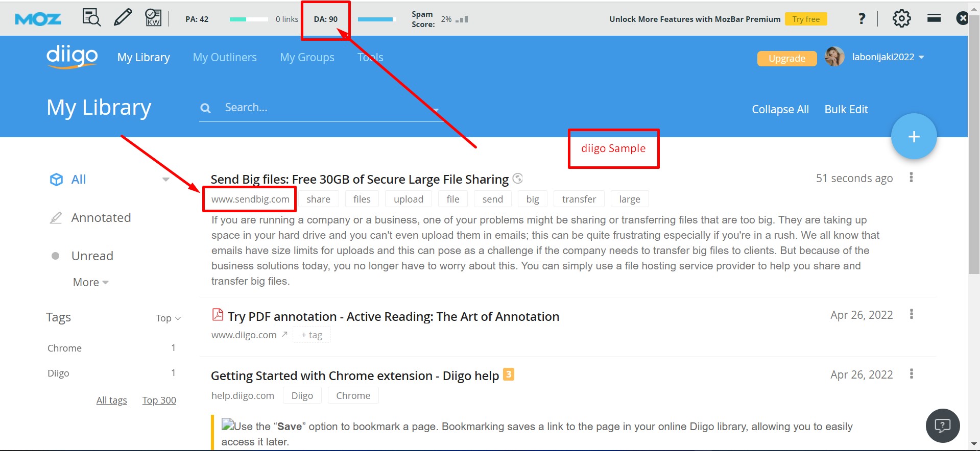Click the file tag

coord(453,199)
